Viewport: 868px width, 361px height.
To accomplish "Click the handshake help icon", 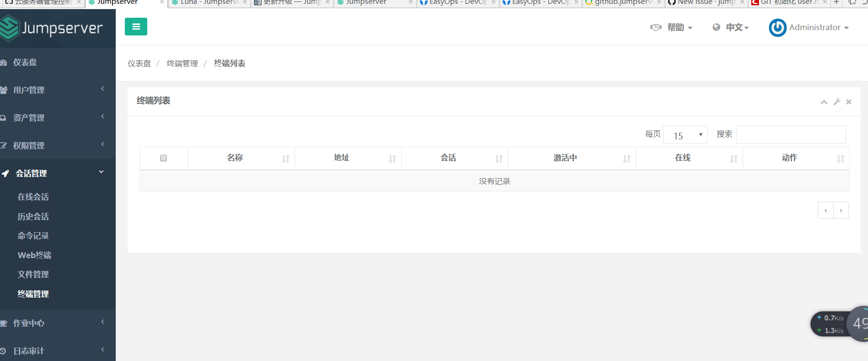I will pos(656,27).
